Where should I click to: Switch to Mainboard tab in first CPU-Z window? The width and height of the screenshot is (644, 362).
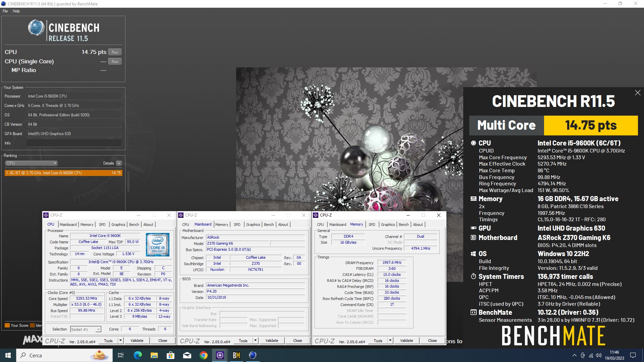click(68, 225)
